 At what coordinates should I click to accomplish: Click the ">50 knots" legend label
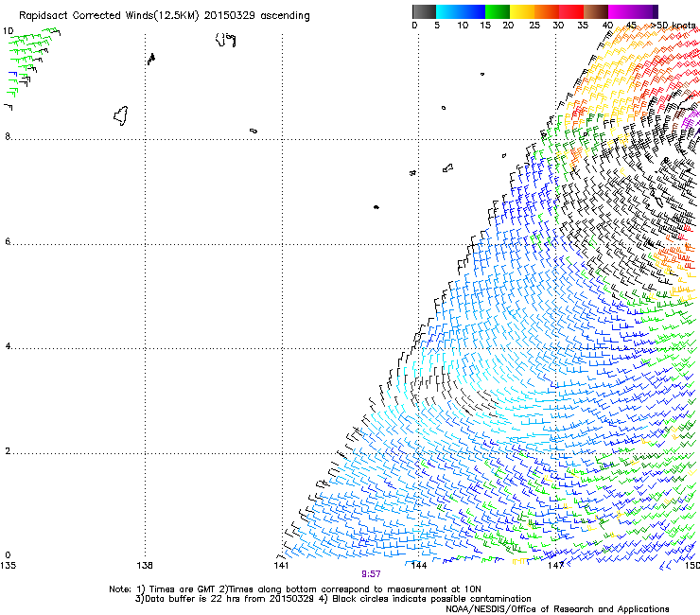coord(674,26)
